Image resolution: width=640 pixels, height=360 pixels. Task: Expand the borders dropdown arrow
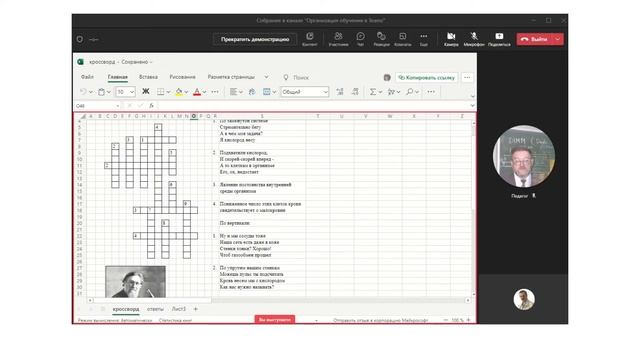(168, 92)
